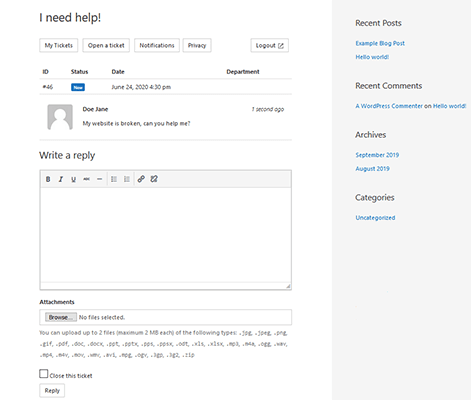
Task: Click inside the reply text area
Action: click(x=166, y=235)
